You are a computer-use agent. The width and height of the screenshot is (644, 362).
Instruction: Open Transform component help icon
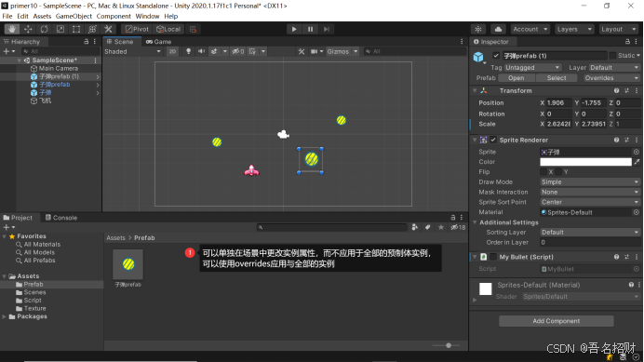(x=616, y=90)
